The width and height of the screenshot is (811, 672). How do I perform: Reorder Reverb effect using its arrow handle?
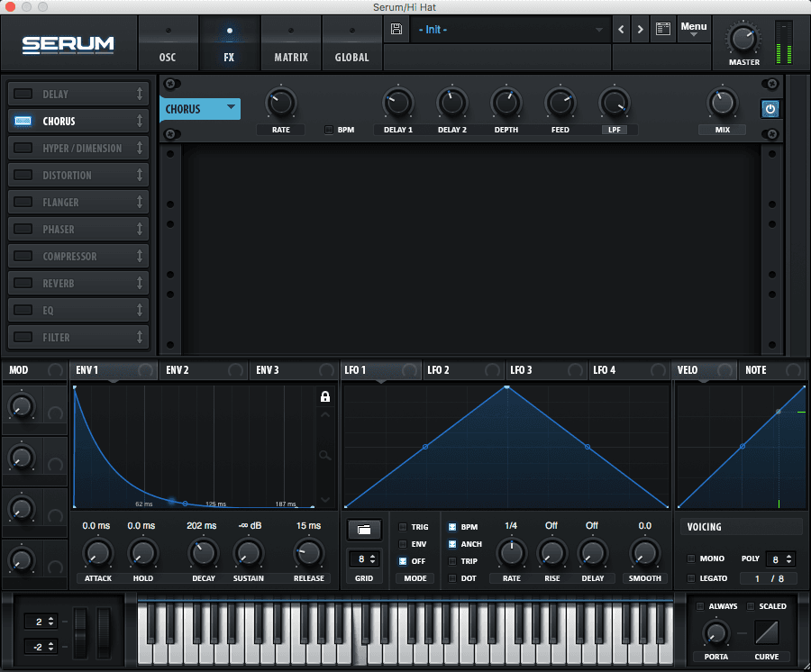[139, 283]
